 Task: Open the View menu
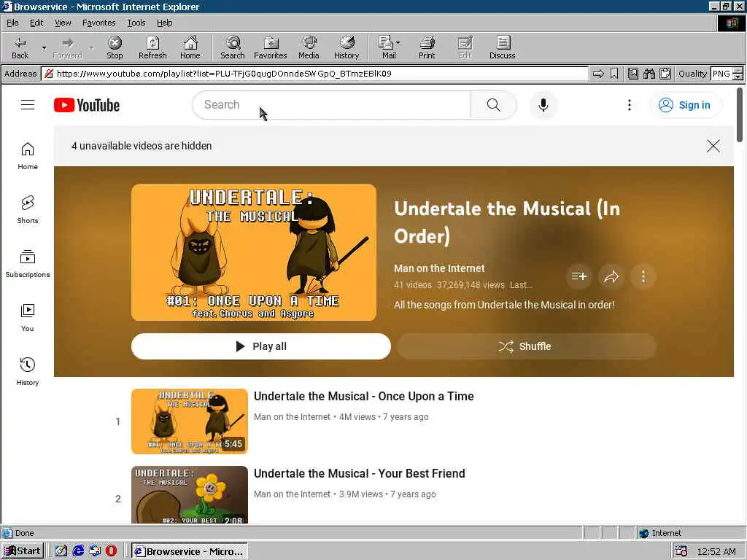63,23
